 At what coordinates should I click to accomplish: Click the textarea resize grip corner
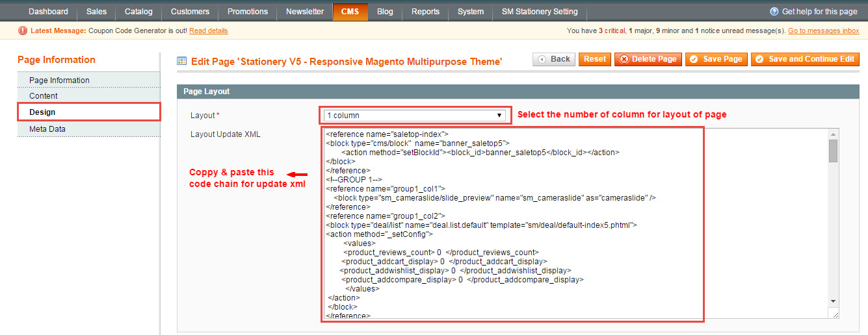coord(835,314)
